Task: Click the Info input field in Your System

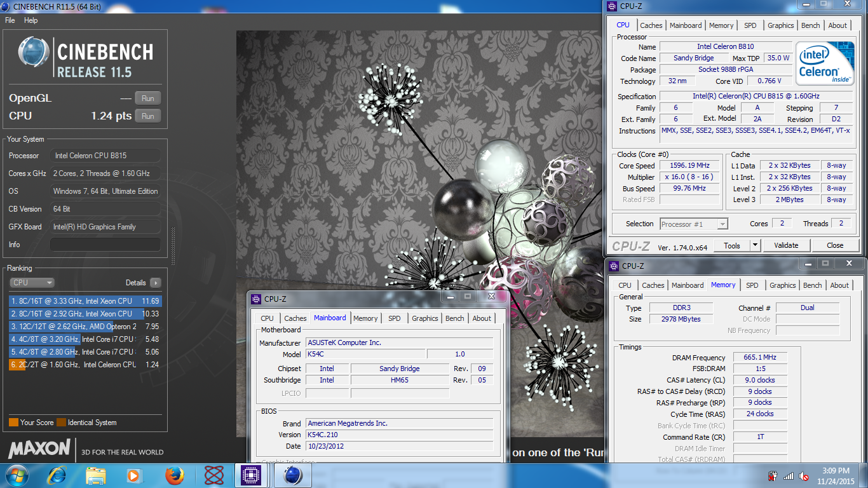Action: tap(105, 245)
